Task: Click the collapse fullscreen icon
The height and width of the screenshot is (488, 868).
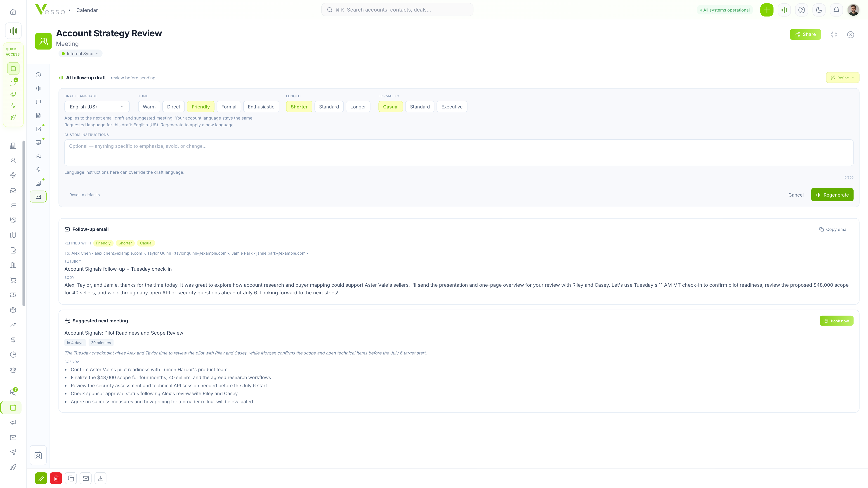Action: click(834, 35)
